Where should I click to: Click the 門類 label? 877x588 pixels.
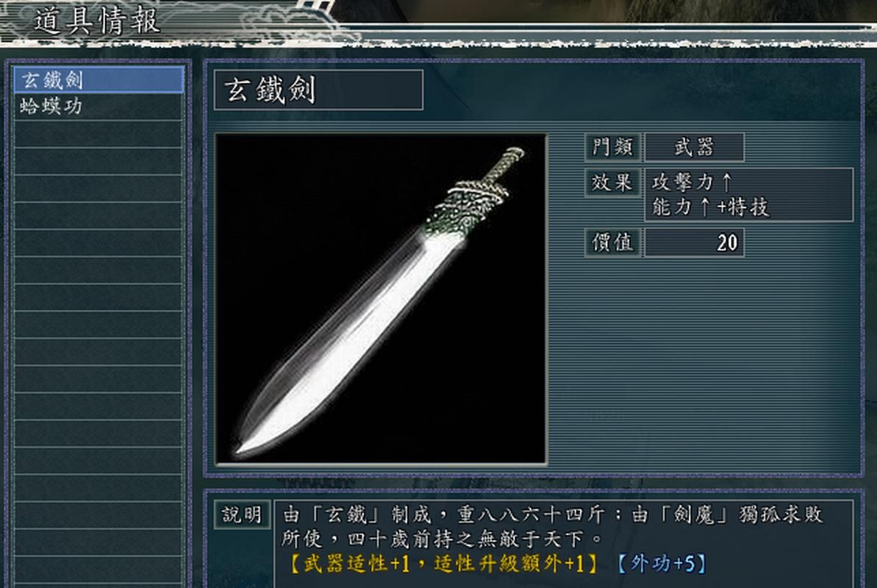coord(612,147)
